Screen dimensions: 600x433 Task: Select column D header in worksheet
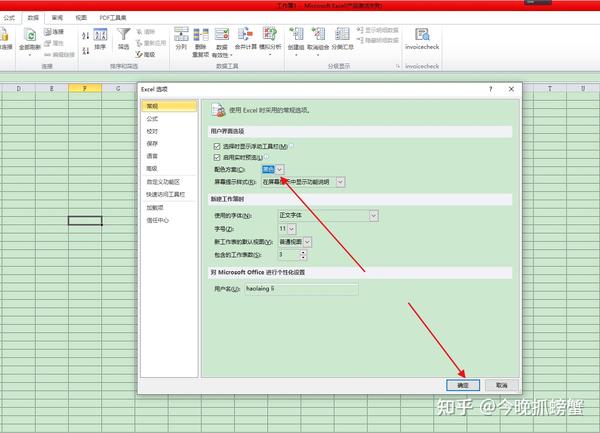(x=18, y=88)
